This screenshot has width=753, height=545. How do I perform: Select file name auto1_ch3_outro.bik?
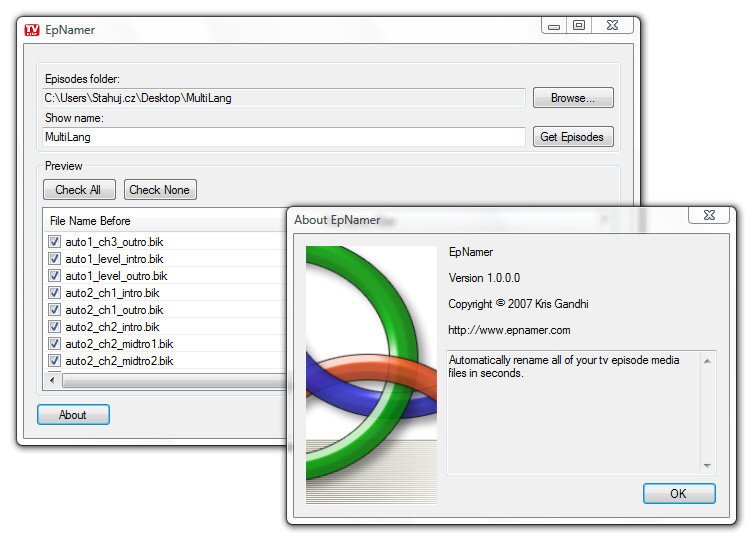pyautogui.click(x=114, y=242)
